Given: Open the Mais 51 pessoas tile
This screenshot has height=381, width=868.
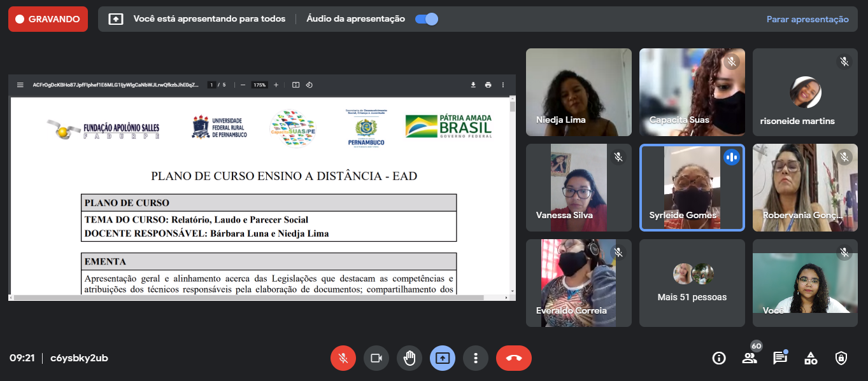Looking at the screenshot, I should point(692,283).
